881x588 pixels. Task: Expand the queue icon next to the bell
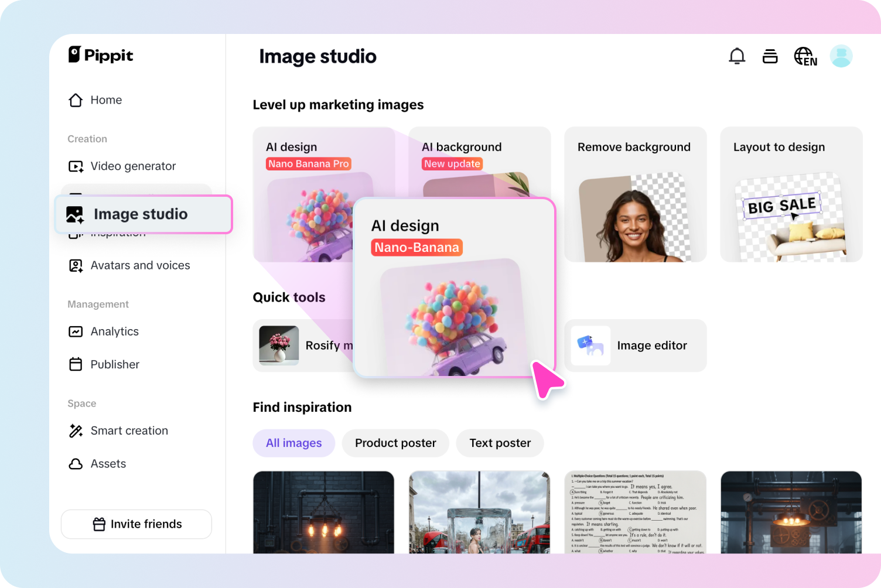[x=770, y=56]
